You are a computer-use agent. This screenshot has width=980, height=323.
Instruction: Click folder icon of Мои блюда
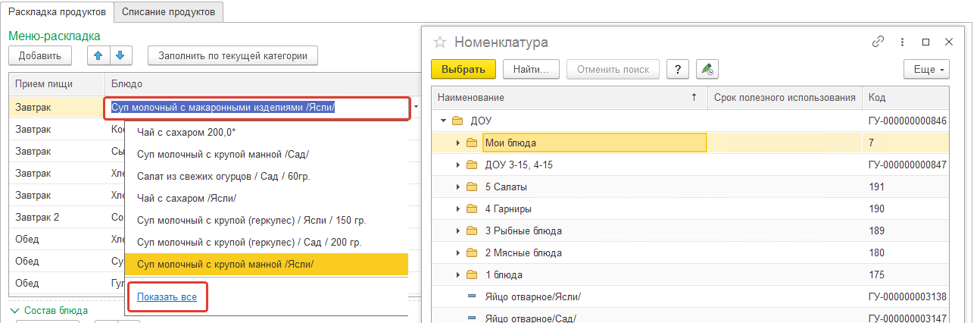coord(472,143)
